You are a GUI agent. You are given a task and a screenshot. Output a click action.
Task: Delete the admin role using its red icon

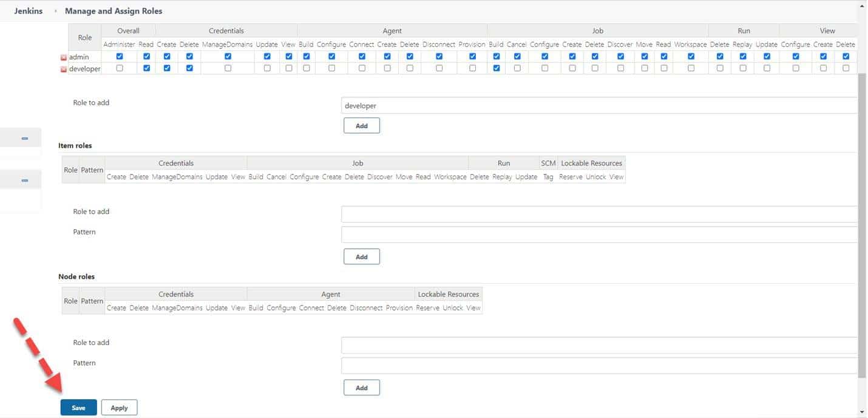point(63,57)
